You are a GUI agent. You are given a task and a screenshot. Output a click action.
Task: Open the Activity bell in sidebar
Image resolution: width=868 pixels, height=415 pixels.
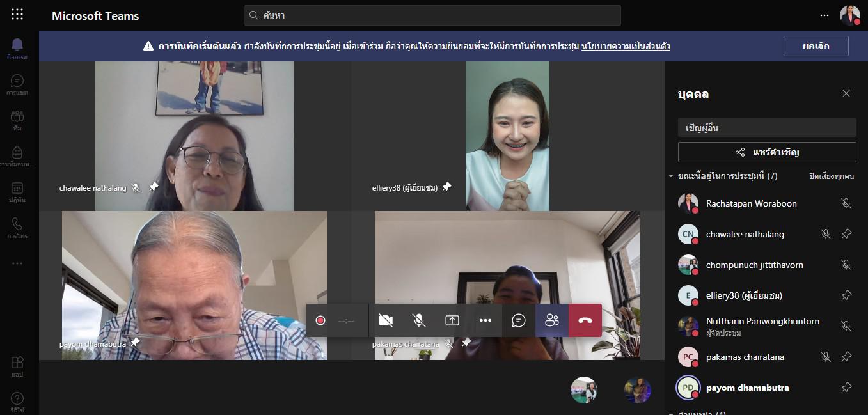click(17, 47)
